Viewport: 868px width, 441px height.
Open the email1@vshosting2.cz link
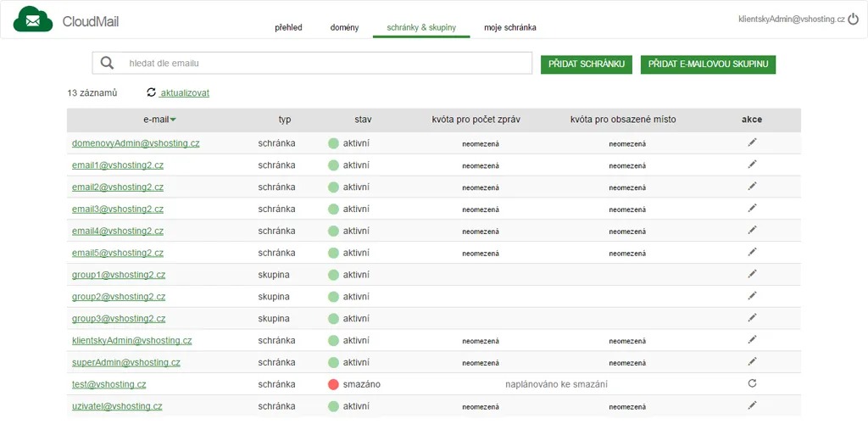pos(117,165)
